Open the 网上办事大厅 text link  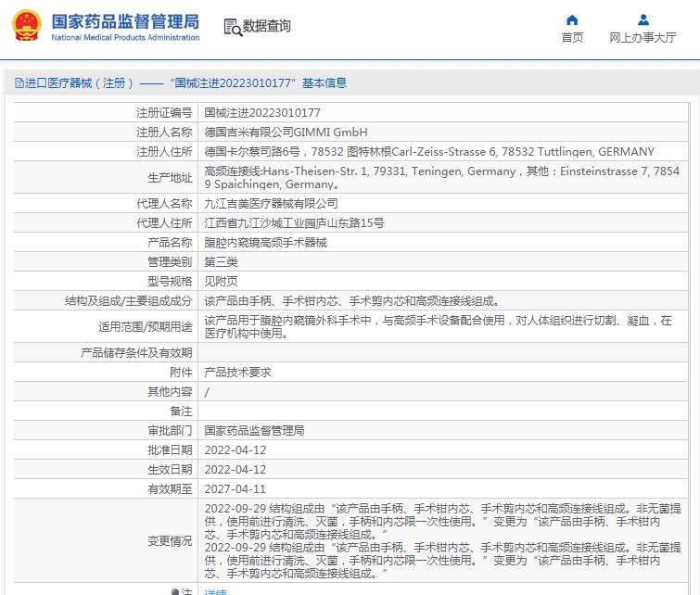tap(643, 38)
